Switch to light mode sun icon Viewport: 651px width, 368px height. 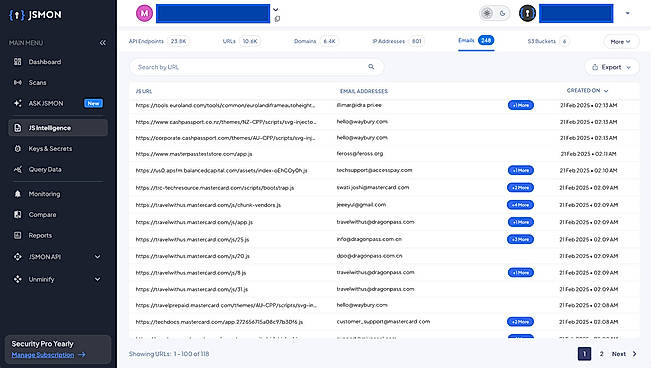[x=487, y=13]
